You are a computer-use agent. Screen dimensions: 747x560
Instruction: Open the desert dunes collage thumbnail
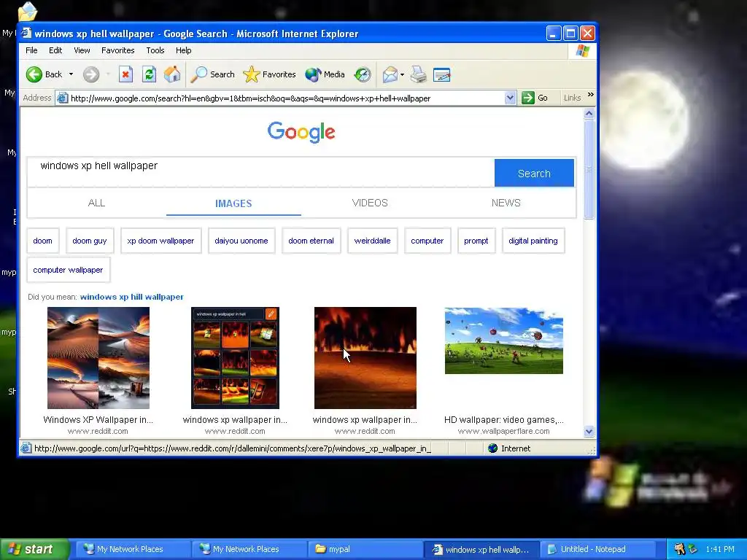[98, 357]
